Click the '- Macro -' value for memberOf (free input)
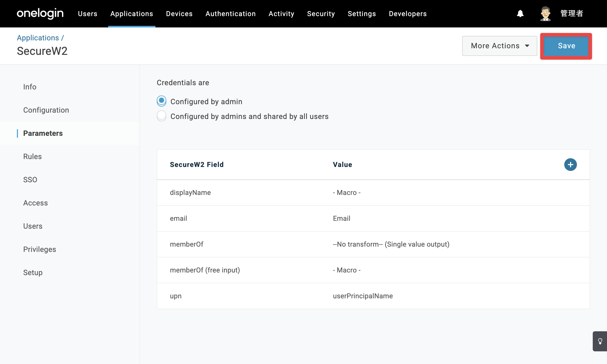The image size is (607, 364). (347, 270)
